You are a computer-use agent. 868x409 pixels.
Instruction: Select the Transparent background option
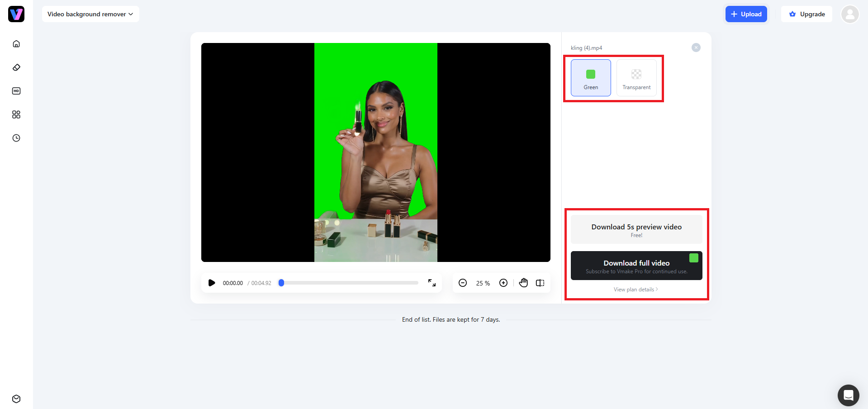click(636, 78)
